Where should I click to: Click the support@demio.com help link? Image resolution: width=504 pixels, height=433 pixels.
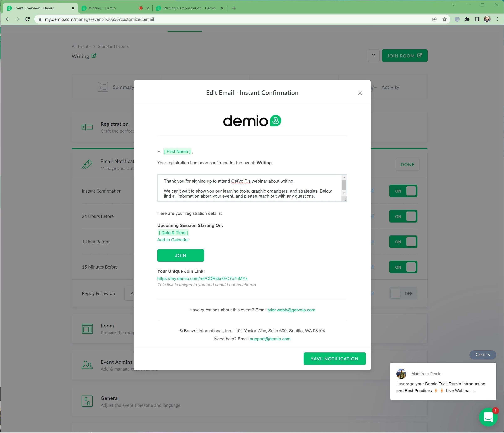point(269,339)
